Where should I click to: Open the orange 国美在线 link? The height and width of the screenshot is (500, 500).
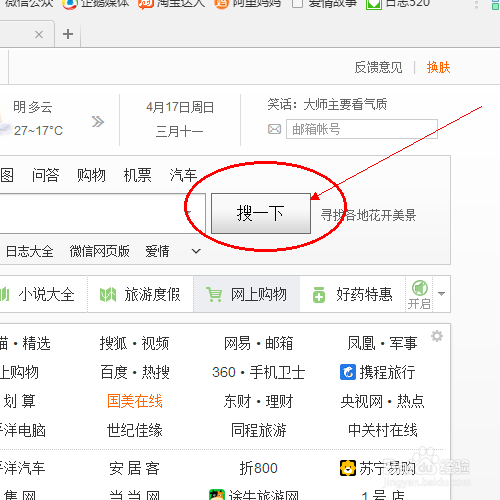pyautogui.click(x=135, y=401)
